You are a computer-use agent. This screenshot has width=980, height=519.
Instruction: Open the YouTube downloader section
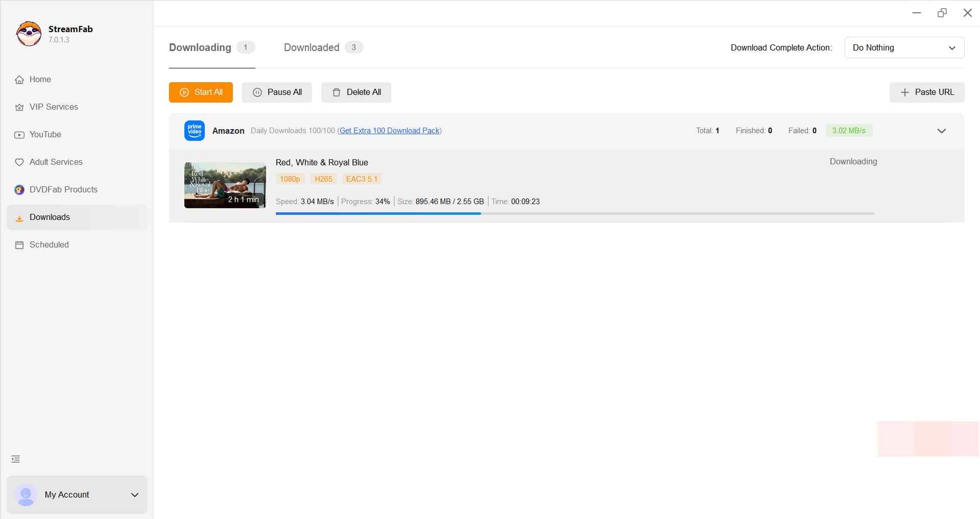coord(45,134)
